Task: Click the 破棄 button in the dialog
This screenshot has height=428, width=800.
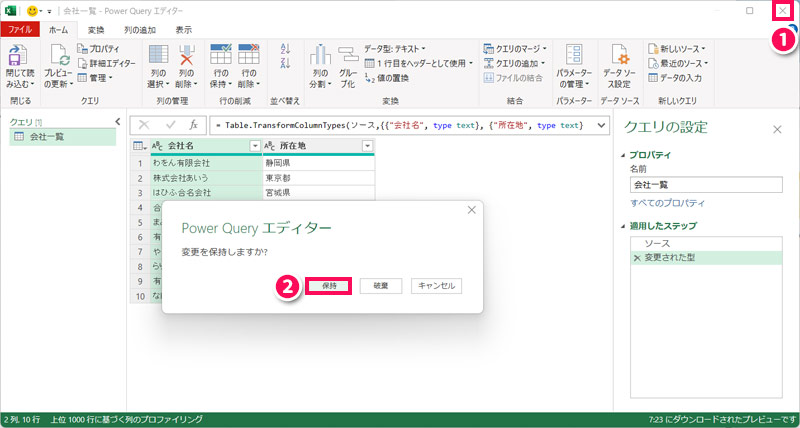Action: click(x=381, y=286)
